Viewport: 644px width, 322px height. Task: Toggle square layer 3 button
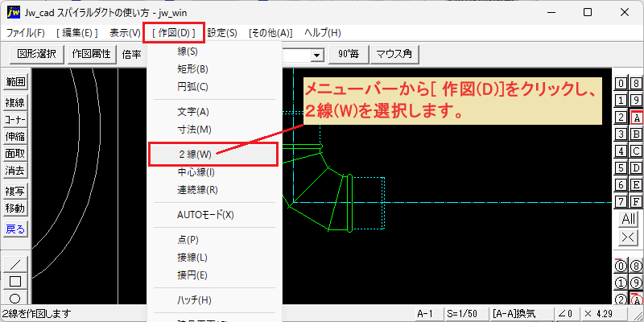[x=621, y=134]
